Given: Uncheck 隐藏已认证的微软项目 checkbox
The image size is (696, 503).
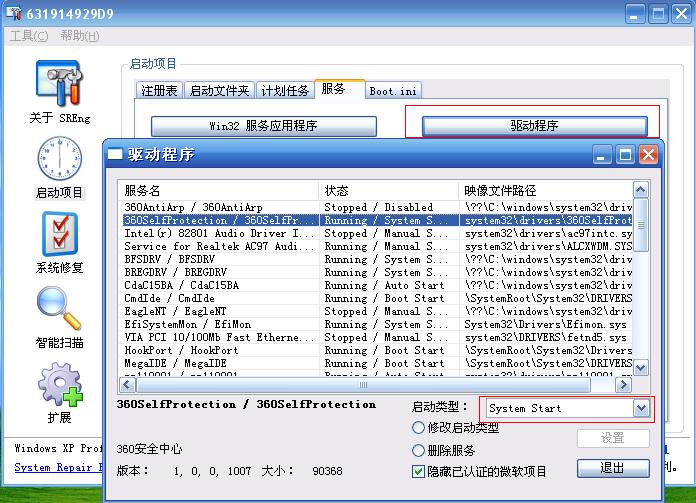Looking at the screenshot, I should pos(418,471).
